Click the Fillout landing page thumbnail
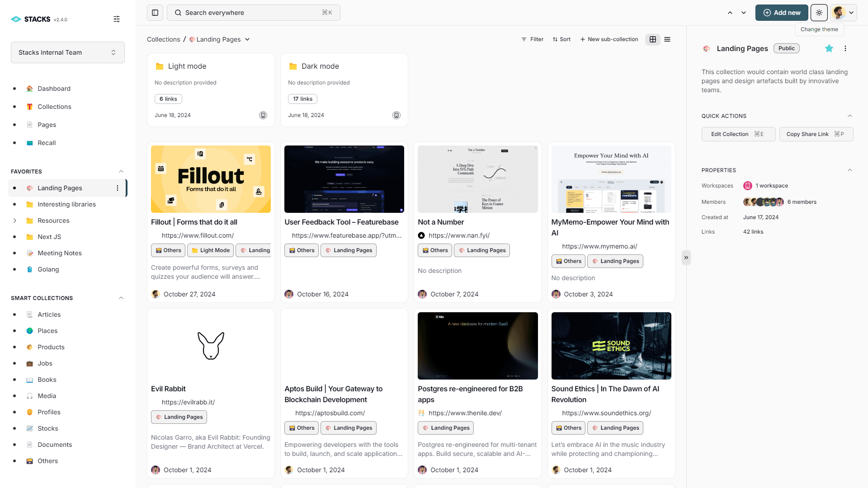Viewport: 868px width, 488px height. tap(210, 179)
